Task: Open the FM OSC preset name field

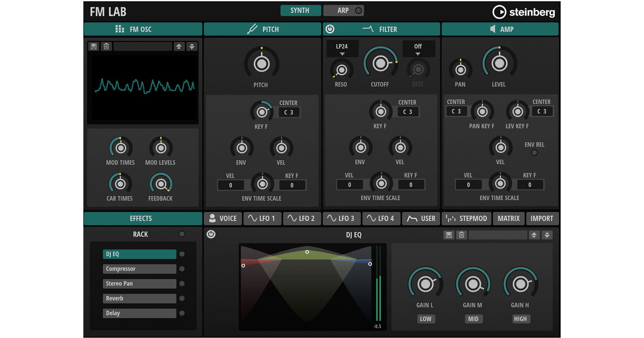Action: 143,46
